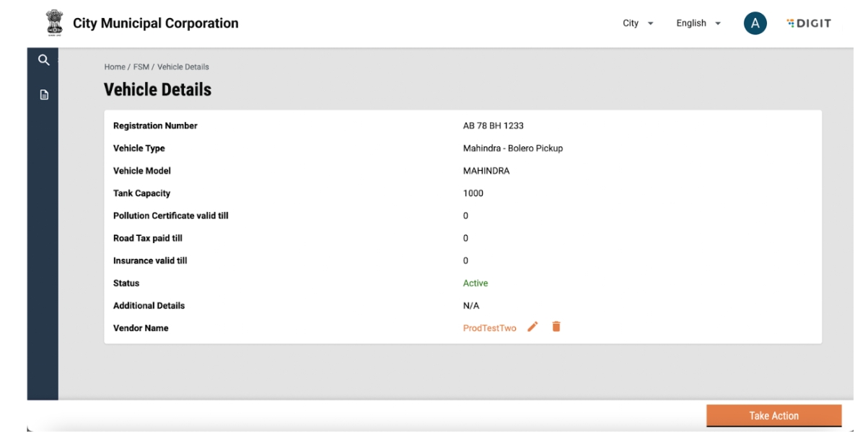Navigate to FSM in the breadcrumb
The width and height of the screenshot is (868, 442).
click(x=141, y=67)
